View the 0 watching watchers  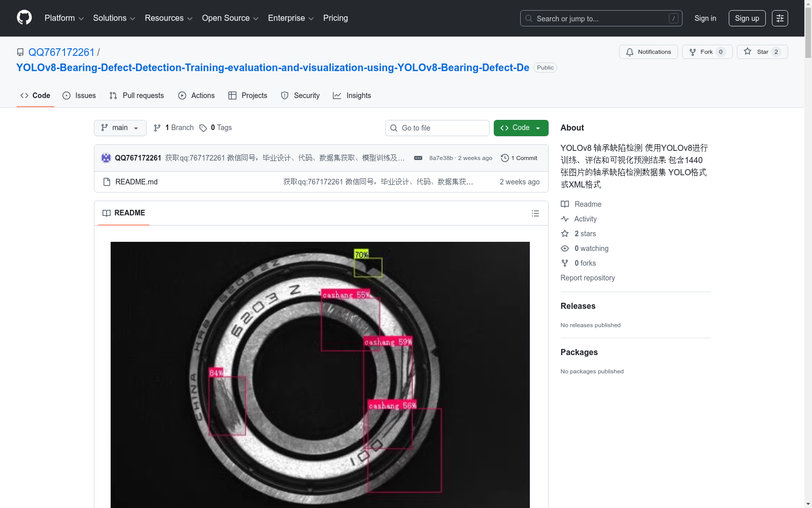(x=585, y=248)
